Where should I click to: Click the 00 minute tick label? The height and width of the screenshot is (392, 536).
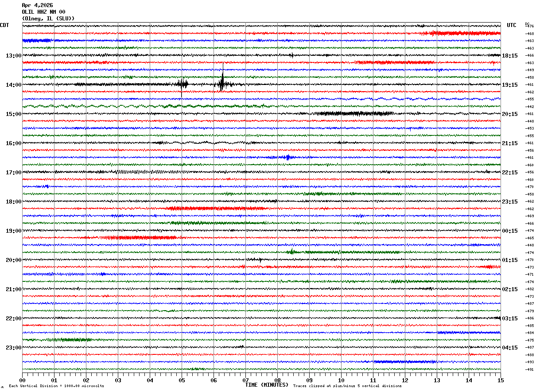pos(22,380)
